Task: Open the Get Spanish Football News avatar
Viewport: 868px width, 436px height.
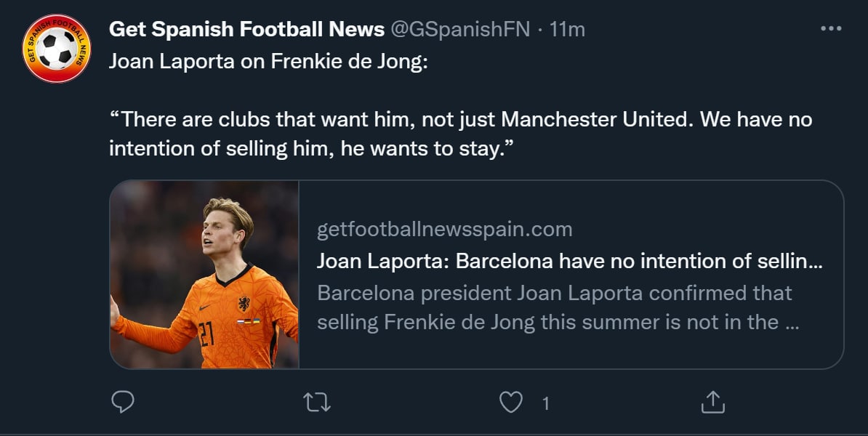Action: coord(57,49)
